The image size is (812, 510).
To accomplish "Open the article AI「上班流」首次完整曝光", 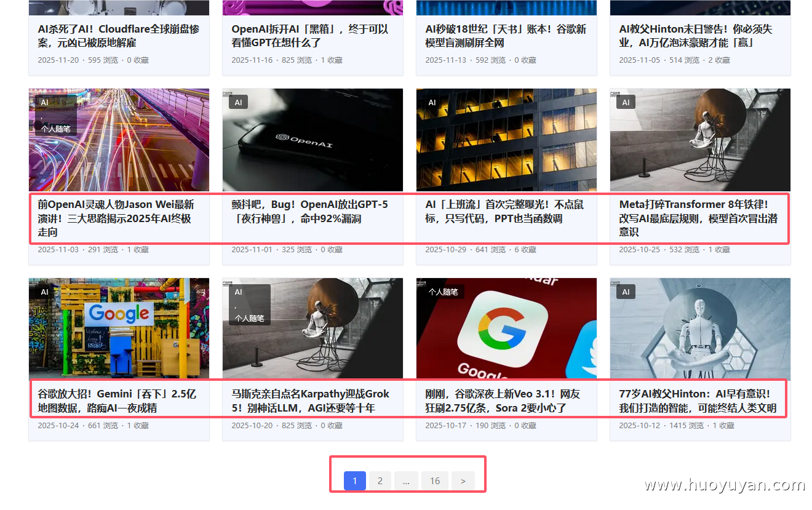I will tap(504, 211).
